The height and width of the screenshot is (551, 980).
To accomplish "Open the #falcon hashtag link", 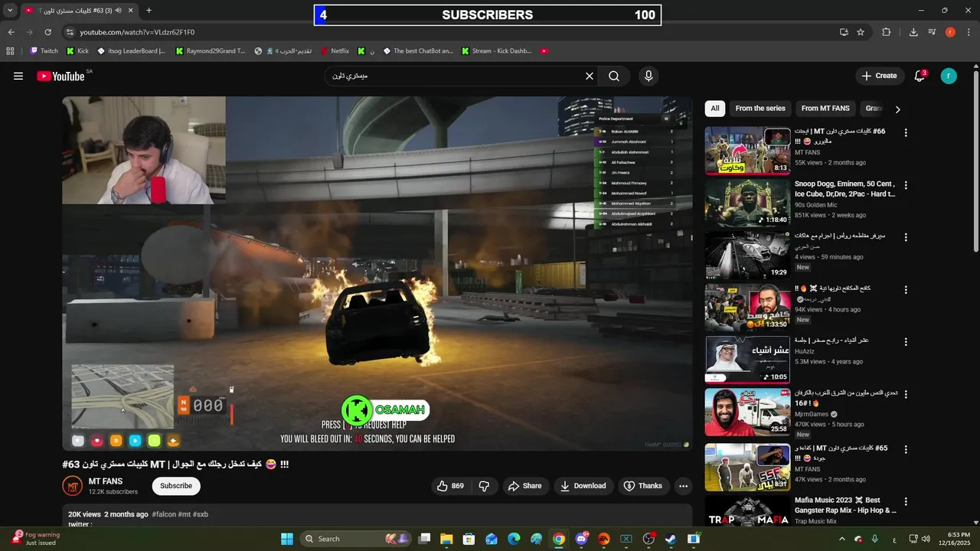I will [x=164, y=514].
